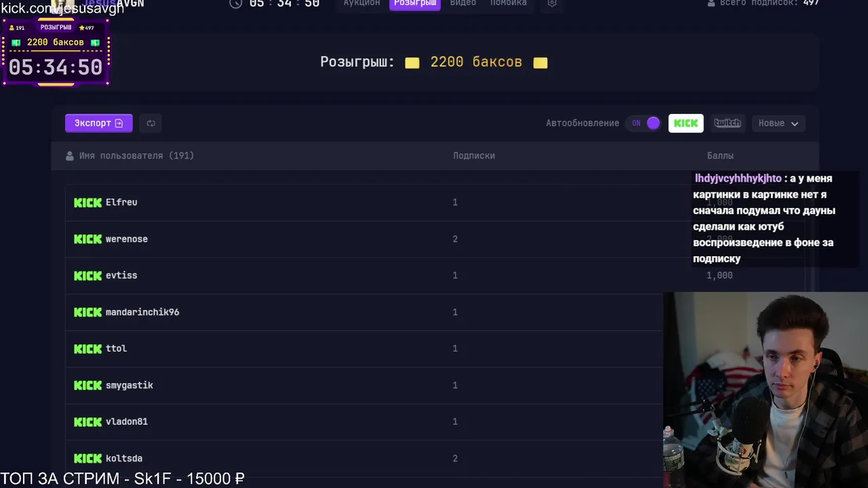This screenshot has height=488, width=868.
Task: Click the ТОП ЗА СТРИМ ticker text
Action: 123,479
